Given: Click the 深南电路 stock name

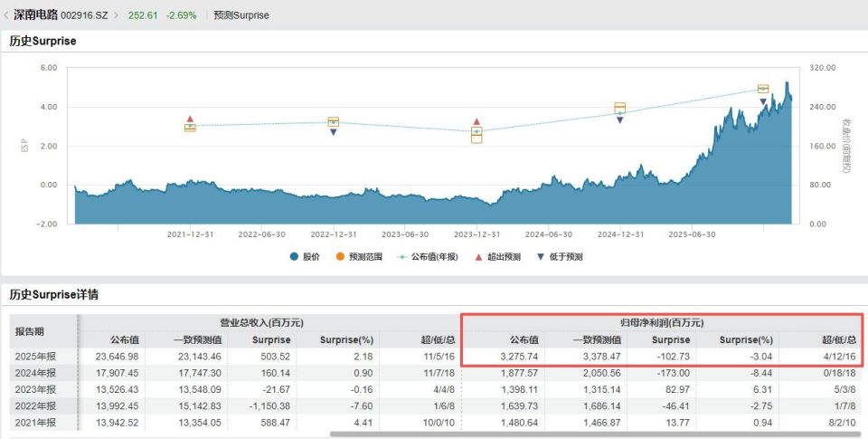Looking at the screenshot, I should pos(35,15).
